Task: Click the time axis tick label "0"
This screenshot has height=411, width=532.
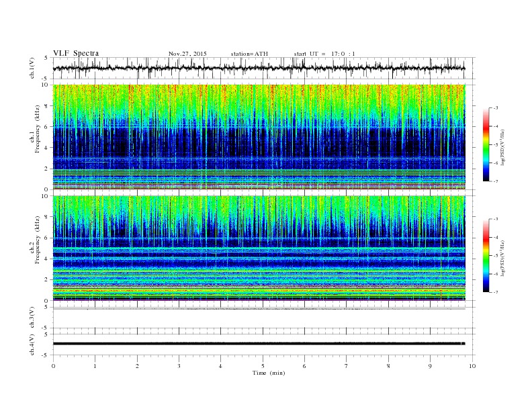Action: click(53, 366)
